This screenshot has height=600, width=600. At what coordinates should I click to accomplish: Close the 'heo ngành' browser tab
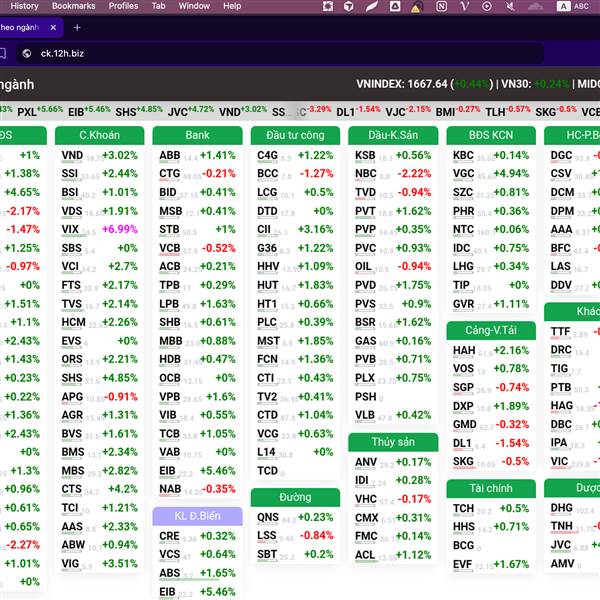point(53,28)
